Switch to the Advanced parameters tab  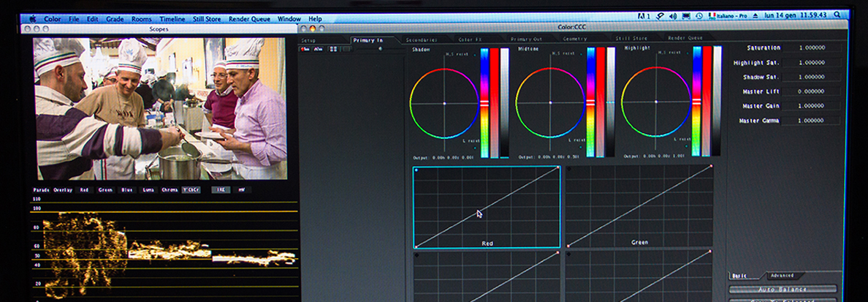click(x=781, y=276)
